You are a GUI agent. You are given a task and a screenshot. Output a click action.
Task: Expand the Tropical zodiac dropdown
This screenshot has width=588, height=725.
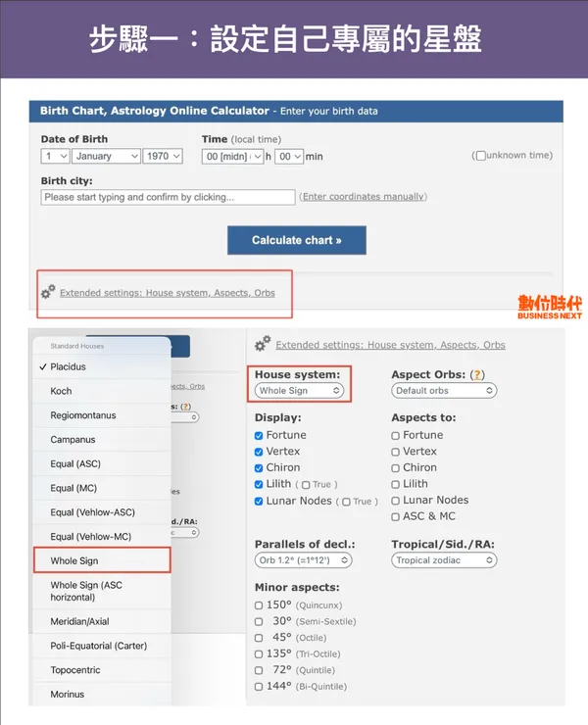coord(441,560)
